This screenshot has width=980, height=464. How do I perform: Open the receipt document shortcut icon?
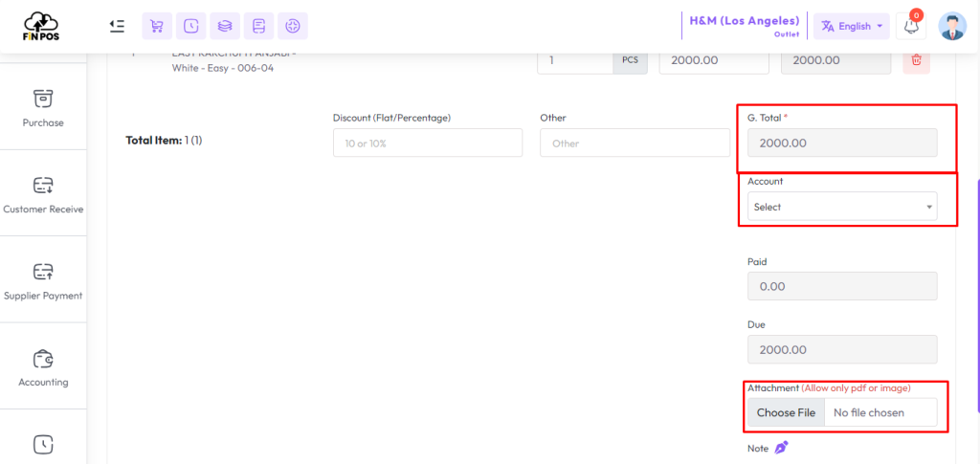[258, 26]
